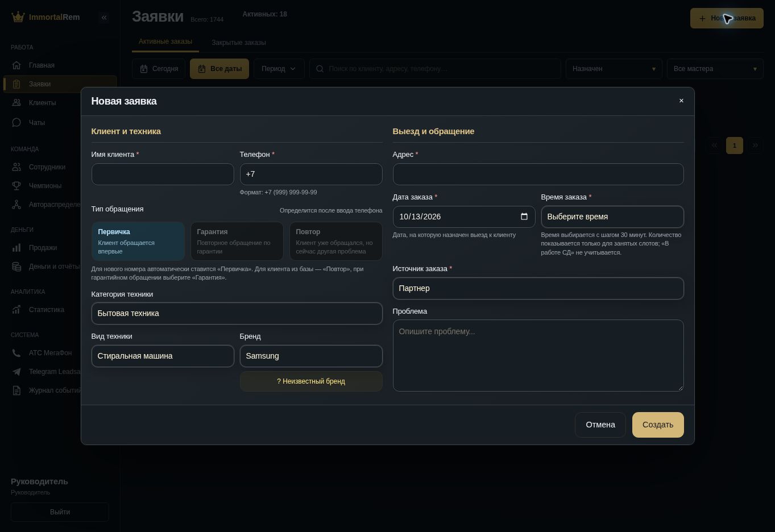Click the ImmortalRem crown logo icon
Screen dimensions: 775x532
coord(18,17)
